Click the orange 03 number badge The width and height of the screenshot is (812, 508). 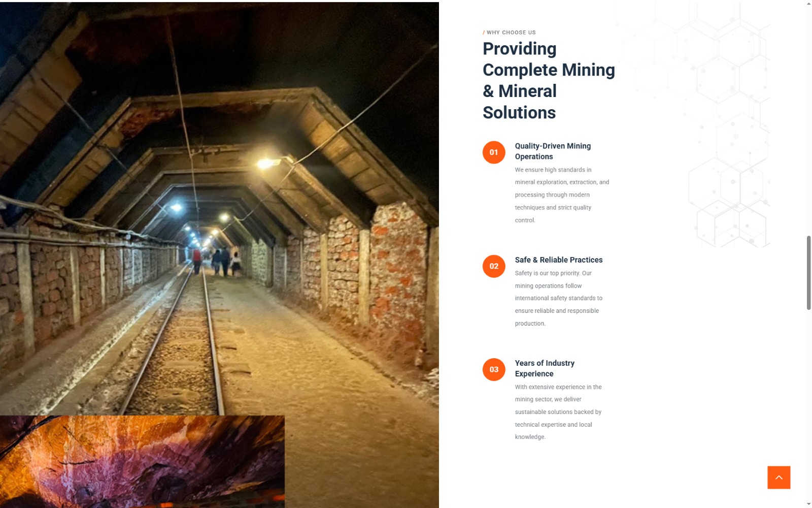pos(494,369)
